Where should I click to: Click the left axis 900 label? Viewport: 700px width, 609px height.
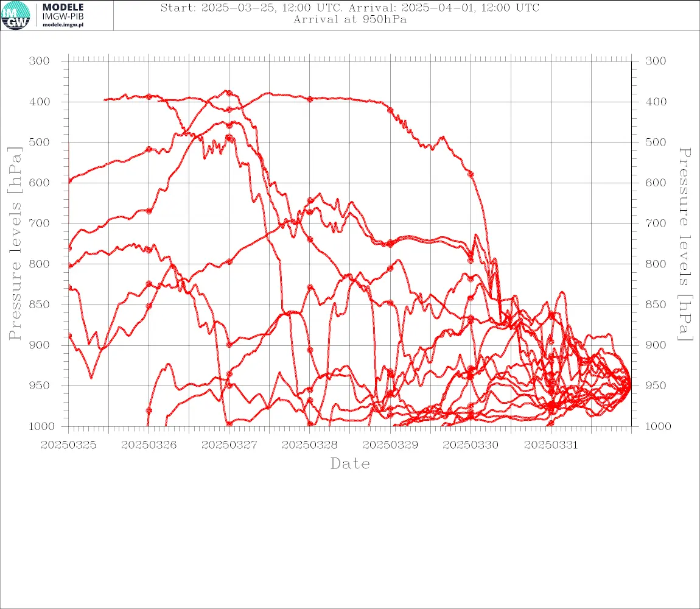point(40,345)
